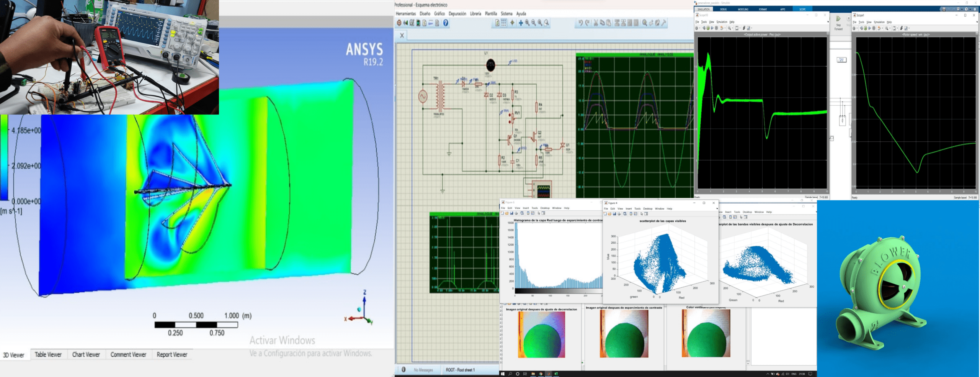Toggle the grid display in Proteus toolbar
The height and width of the screenshot is (377, 980).
(504, 23)
